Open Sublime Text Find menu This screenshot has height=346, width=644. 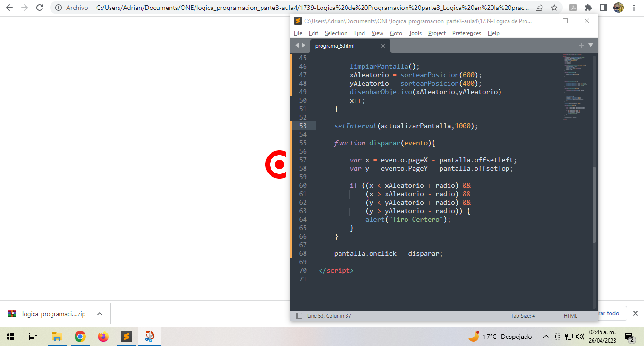[x=359, y=33]
